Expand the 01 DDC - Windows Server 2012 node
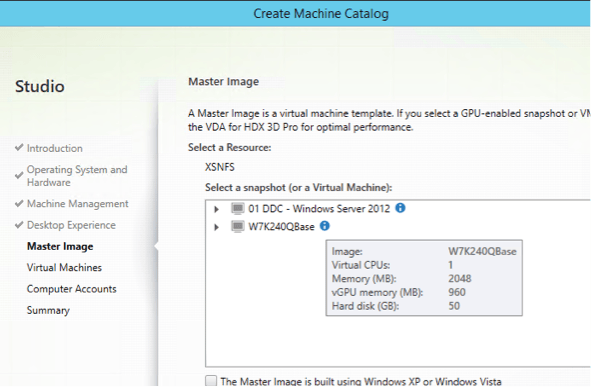This screenshot has width=591, height=387. coord(216,209)
